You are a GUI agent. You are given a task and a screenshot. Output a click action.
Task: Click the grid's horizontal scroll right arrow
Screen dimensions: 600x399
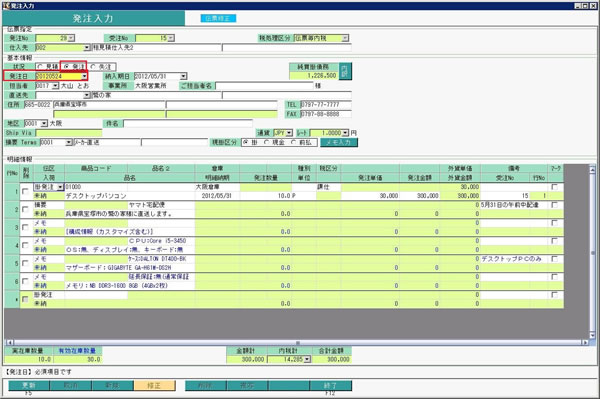[x=585, y=342]
